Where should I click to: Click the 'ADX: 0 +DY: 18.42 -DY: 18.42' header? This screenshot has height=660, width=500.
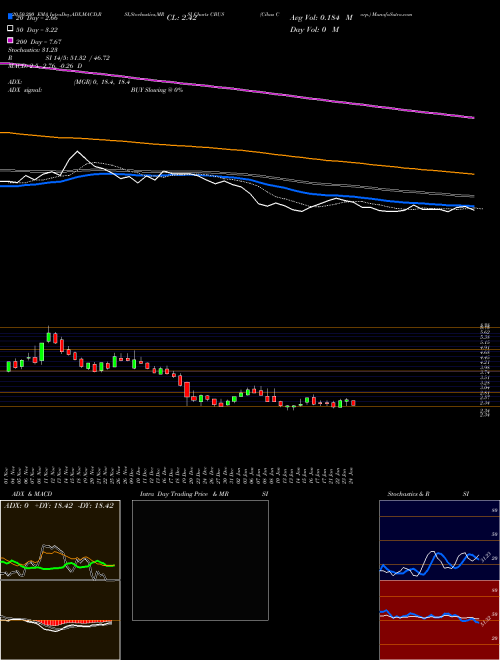[59, 506]
